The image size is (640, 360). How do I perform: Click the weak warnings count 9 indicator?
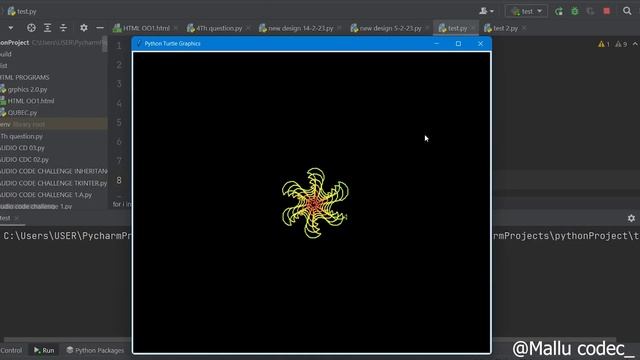click(x=621, y=44)
